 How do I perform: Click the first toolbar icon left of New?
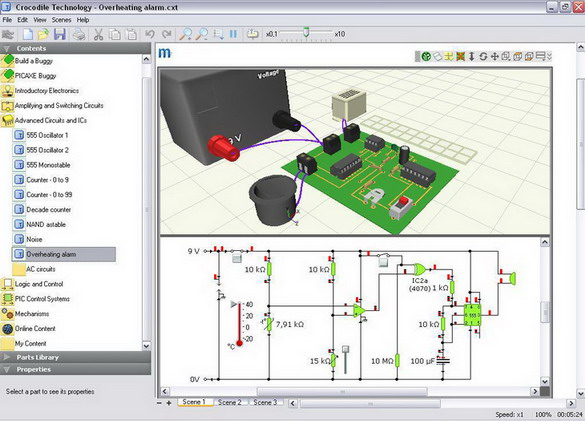[8, 34]
